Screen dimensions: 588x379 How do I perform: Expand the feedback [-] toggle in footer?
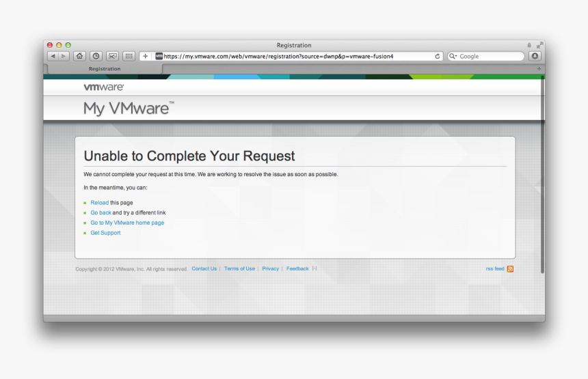pyautogui.click(x=315, y=268)
